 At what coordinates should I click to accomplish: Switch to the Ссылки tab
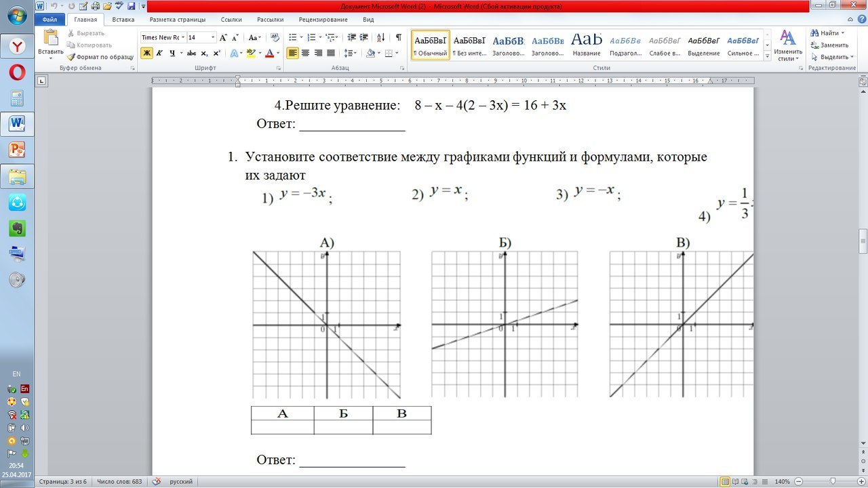[231, 20]
